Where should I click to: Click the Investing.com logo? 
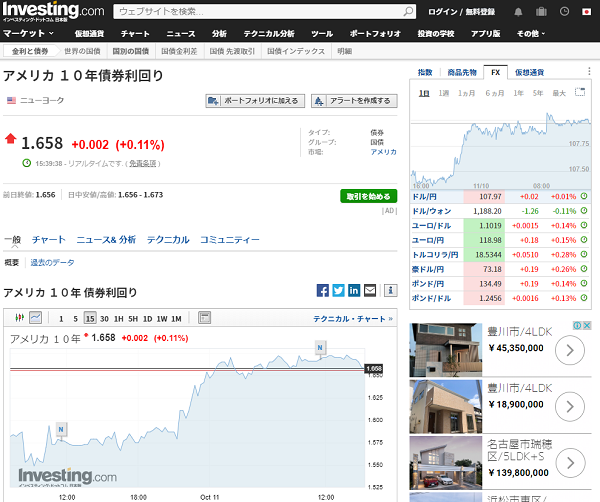[53, 11]
